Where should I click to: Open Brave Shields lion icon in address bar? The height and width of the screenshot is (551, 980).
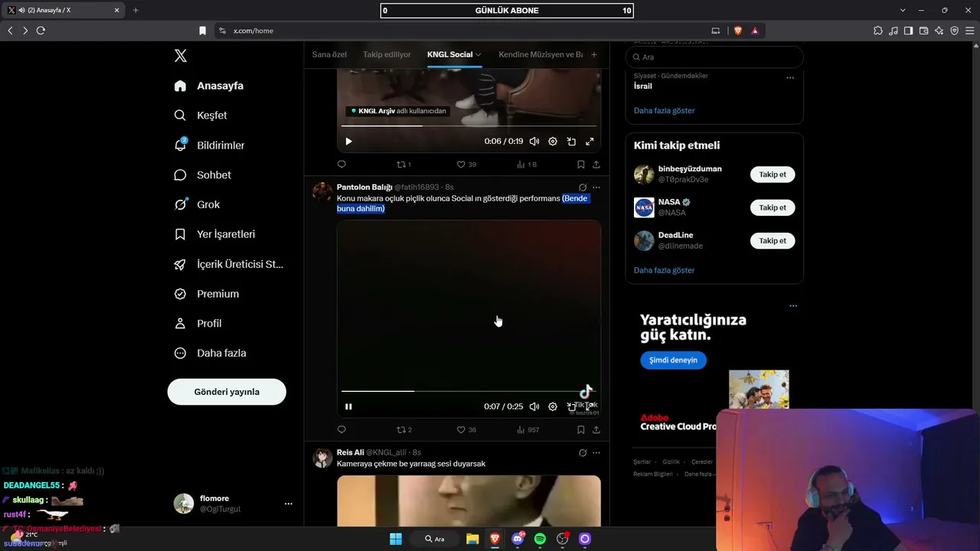[738, 31]
